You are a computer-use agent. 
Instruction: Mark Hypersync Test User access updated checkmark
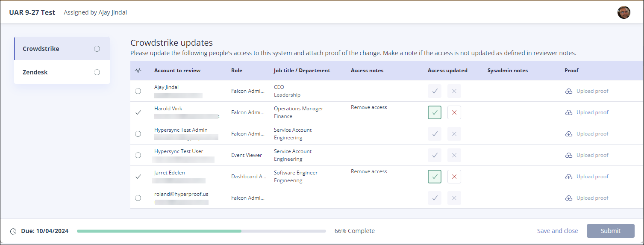[x=435, y=155]
